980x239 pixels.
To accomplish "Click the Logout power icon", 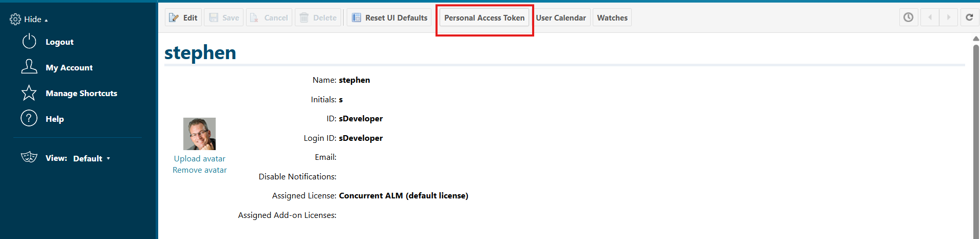I will coord(29,41).
